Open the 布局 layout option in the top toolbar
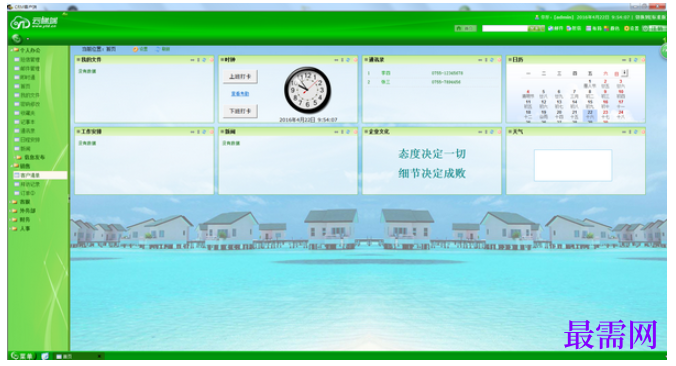 594,28
